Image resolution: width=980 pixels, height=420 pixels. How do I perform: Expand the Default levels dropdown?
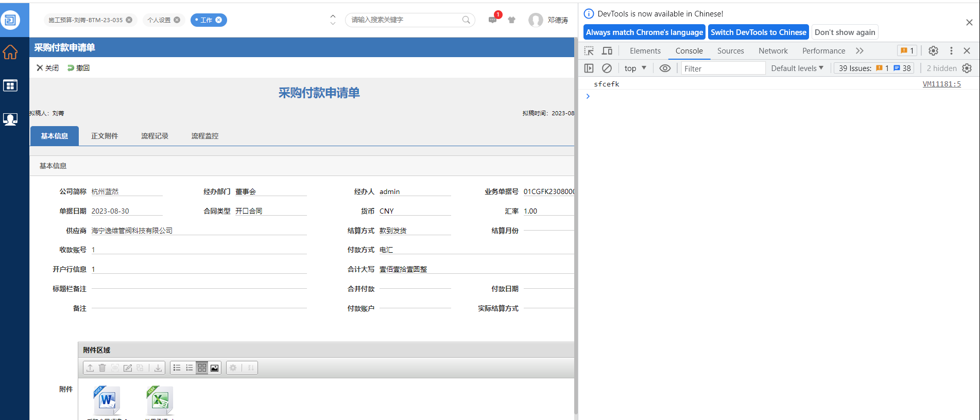click(x=797, y=68)
